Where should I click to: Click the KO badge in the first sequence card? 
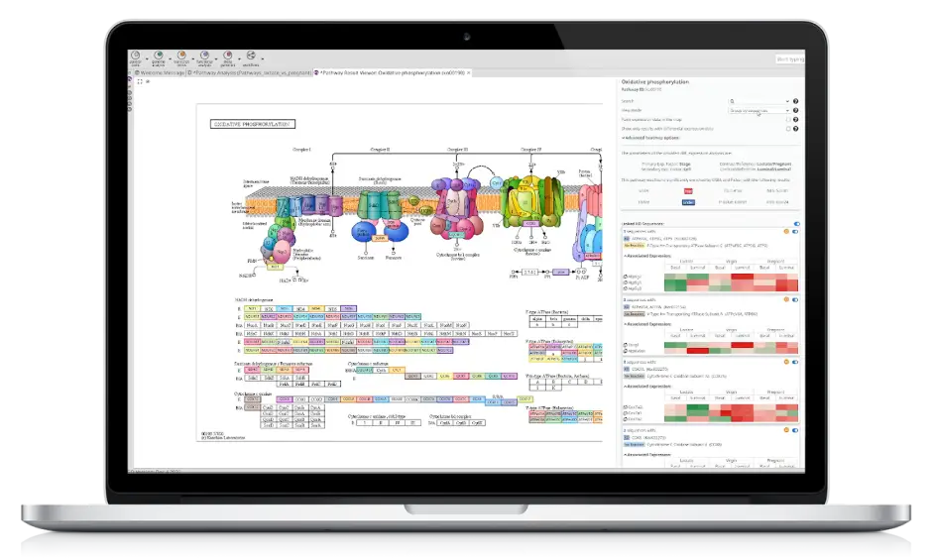(x=627, y=239)
